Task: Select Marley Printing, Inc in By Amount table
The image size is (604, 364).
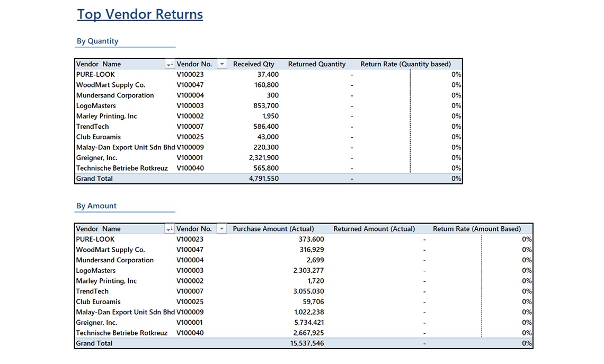Action: click(106, 281)
